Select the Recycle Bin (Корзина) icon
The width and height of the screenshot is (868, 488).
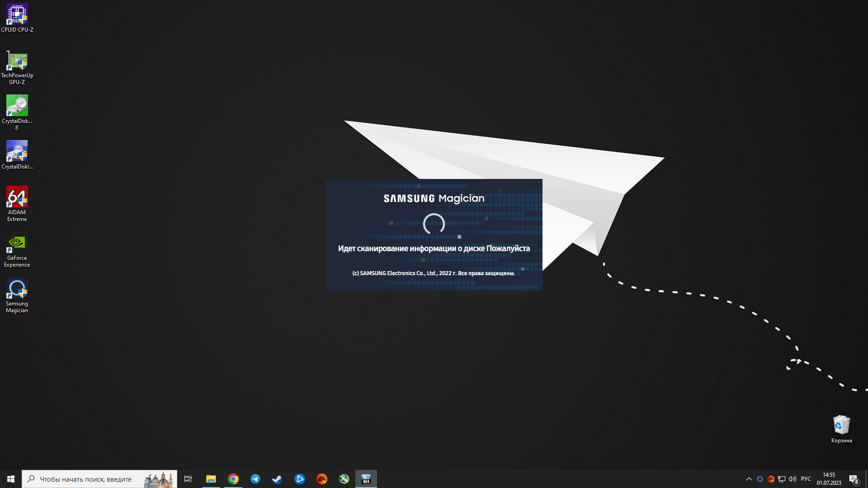(841, 429)
